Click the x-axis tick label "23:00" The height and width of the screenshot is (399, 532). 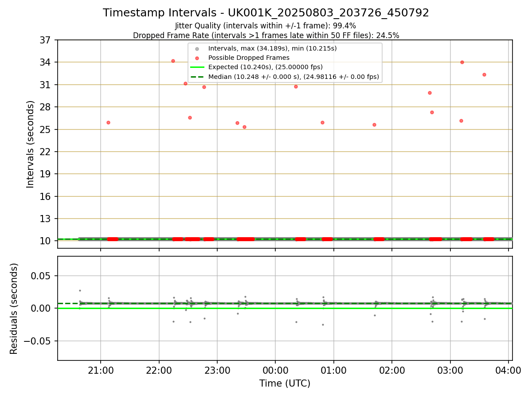pos(217,371)
